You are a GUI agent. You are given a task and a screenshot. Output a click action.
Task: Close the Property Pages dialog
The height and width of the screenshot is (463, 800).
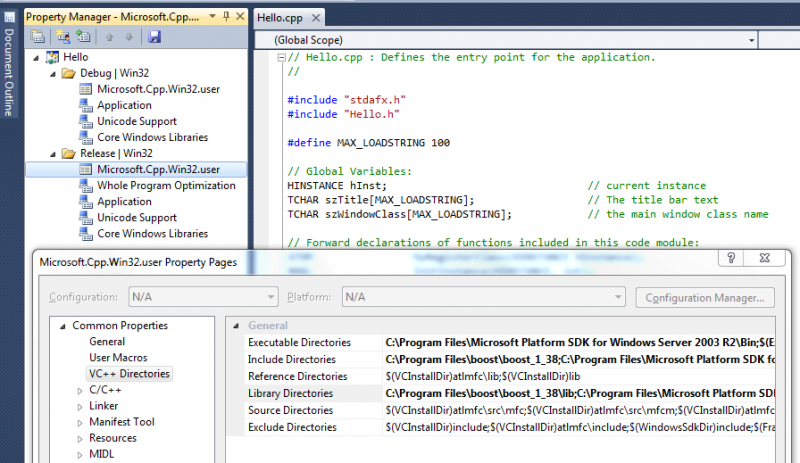point(764,258)
